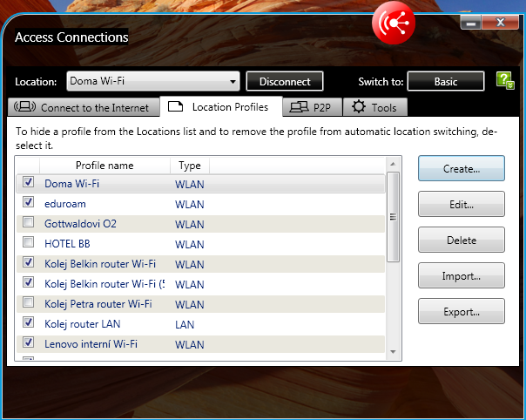This screenshot has width=526, height=420.
Task: Uncheck the Doma Wi-Fi profile checkbox
Action: tap(29, 183)
